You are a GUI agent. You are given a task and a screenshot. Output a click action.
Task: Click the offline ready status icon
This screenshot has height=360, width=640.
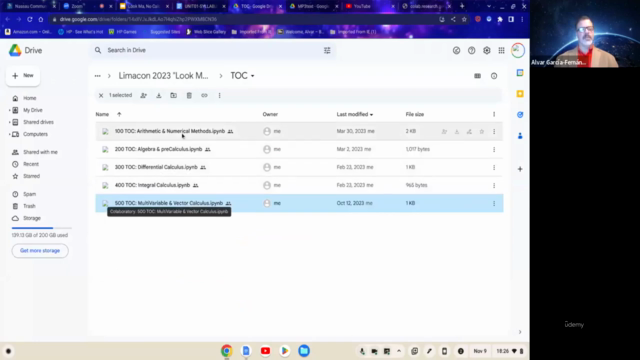click(456, 51)
